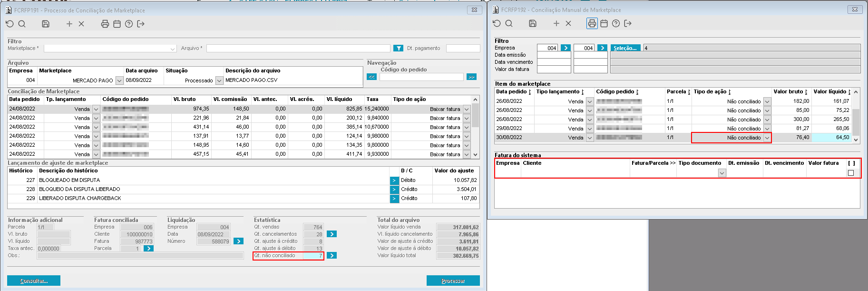This screenshot has height=291, width=868.
Task: Sort by Data pedido column in FCRFP192
Action: click(514, 92)
